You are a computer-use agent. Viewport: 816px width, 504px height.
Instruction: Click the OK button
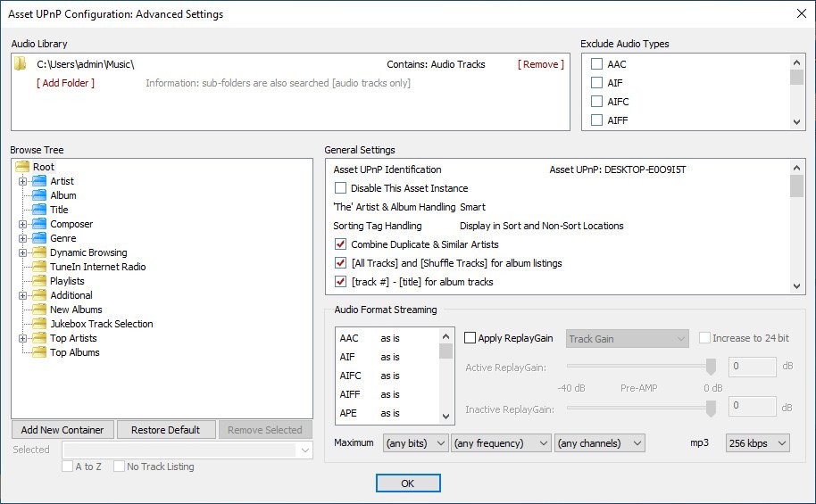[x=408, y=483]
